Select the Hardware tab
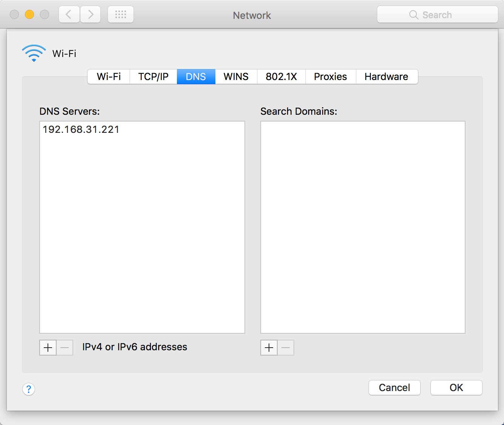Image resolution: width=504 pixels, height=425 pixels. 386,77
